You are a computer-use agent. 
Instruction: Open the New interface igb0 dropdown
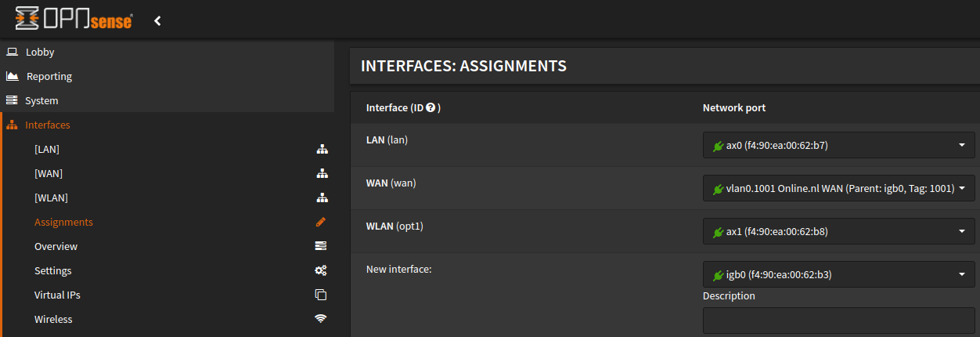click(839, 274)
